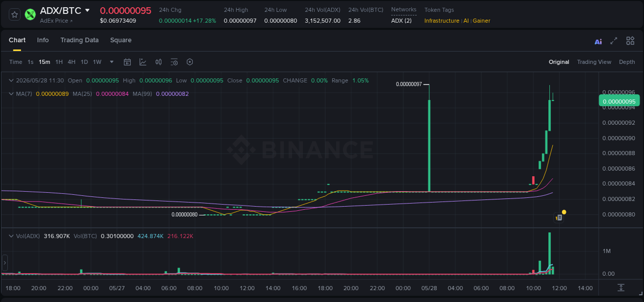Click the 24h High value 0.00000097
Image resolution: width=644 pixels, height=302 pixels.
pos(240,21)
